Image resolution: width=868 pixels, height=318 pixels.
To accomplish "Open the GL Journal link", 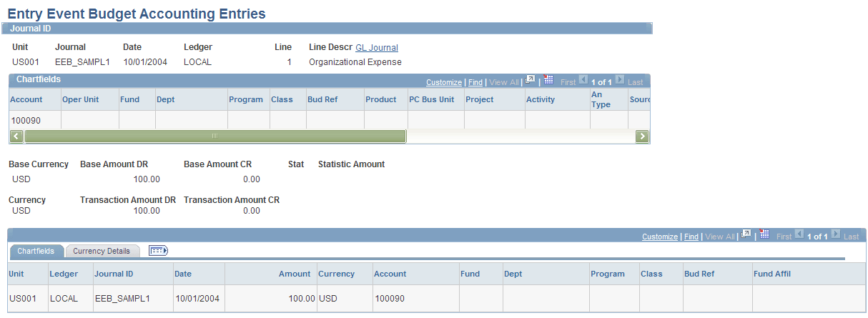I will pos(377,48).
